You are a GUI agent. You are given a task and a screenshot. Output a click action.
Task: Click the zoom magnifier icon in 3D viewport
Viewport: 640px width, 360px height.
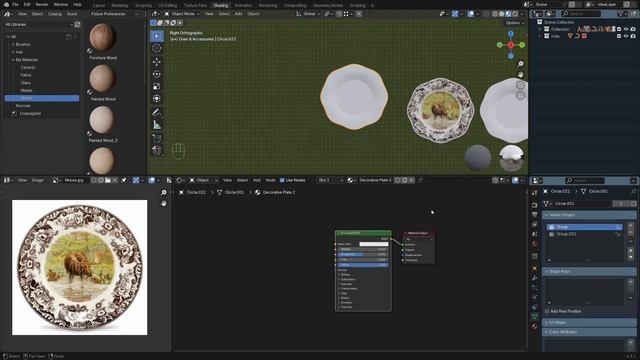coord(520,64)
